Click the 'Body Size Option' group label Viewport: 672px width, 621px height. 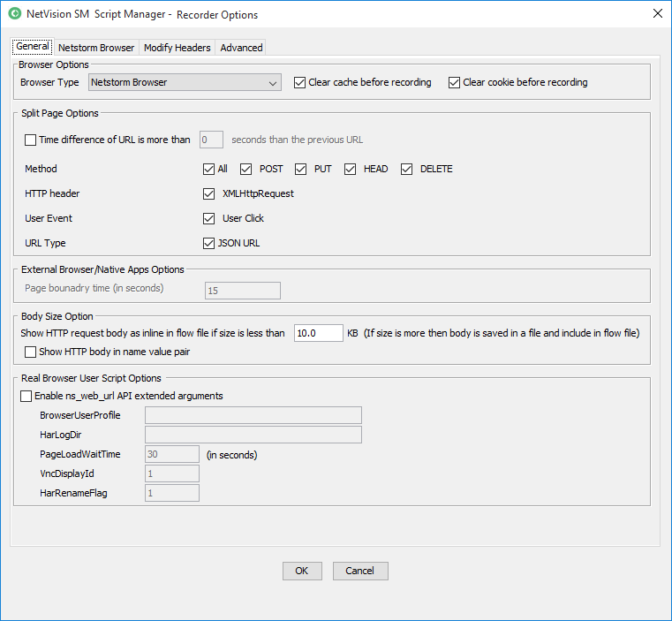tap(57, 316)
